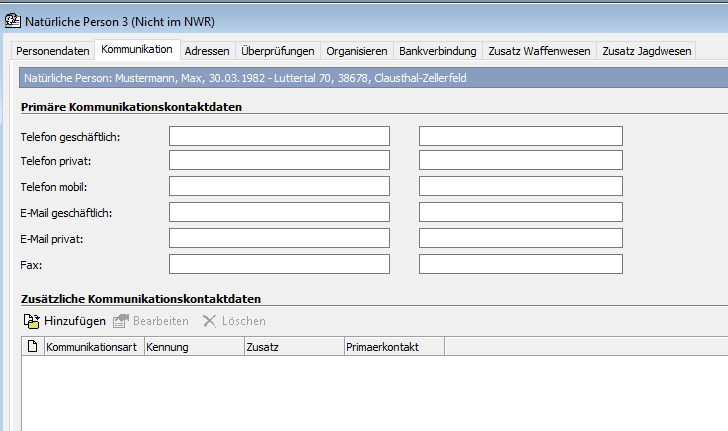Click the first Fax input field

coord(279,264)
